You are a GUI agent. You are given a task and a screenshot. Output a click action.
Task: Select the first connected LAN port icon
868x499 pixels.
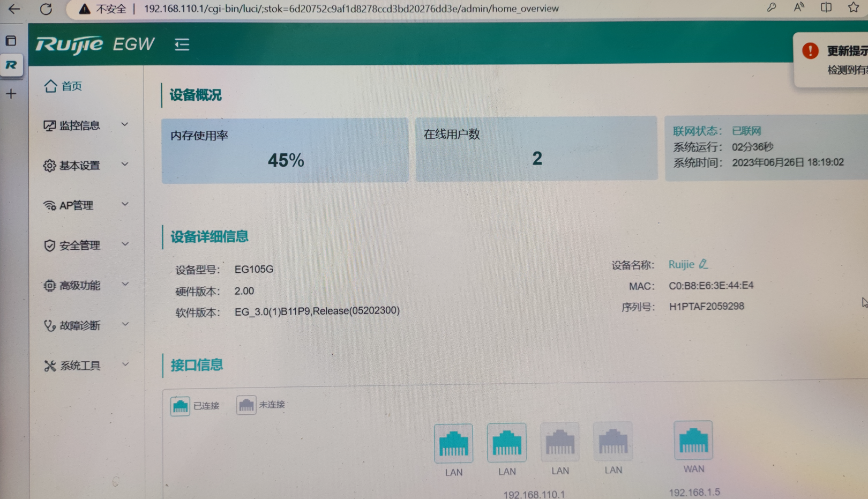pyautogui.click(x=453, y=443)
